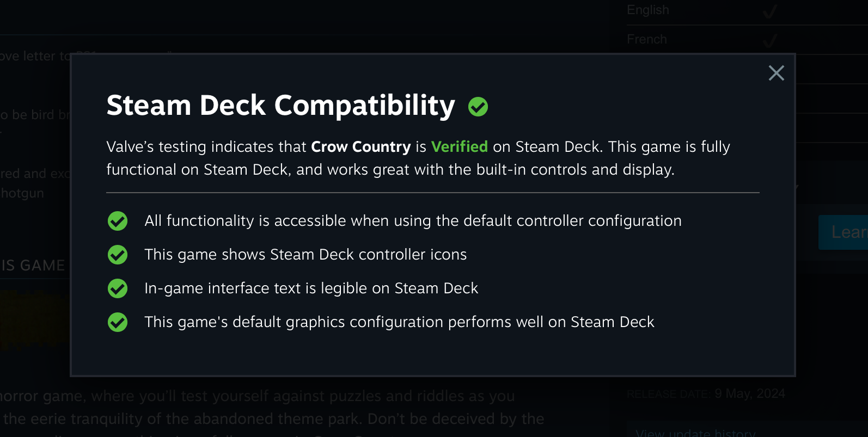Click the checkmark for legible in-game interface text

pos(117,289)
